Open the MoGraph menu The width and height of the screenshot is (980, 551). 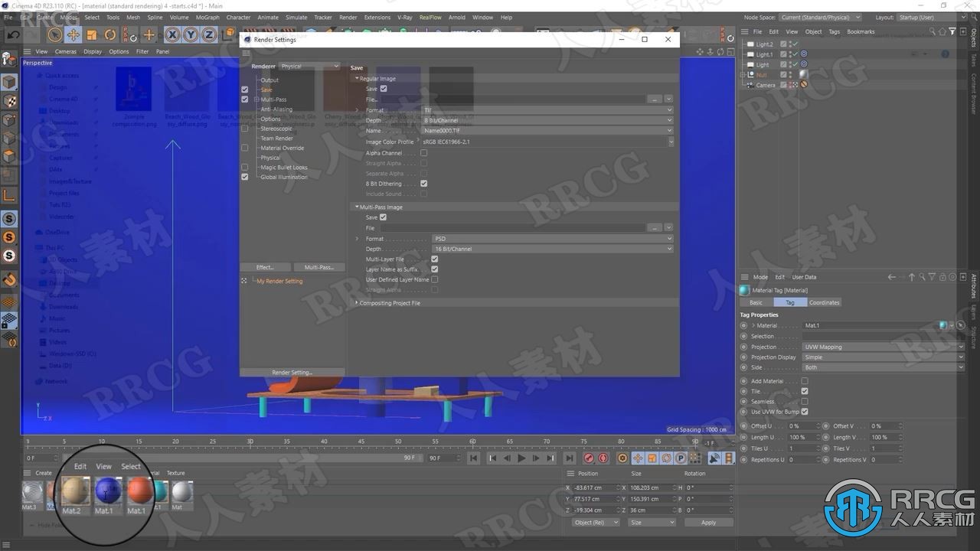point(207,17)
